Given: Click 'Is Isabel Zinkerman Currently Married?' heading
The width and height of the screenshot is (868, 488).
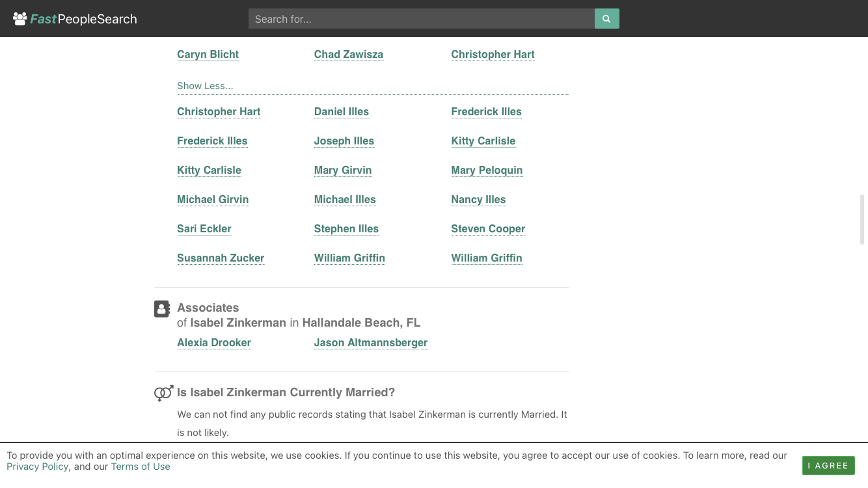Looking at the screenshot, I should [286, 392].
